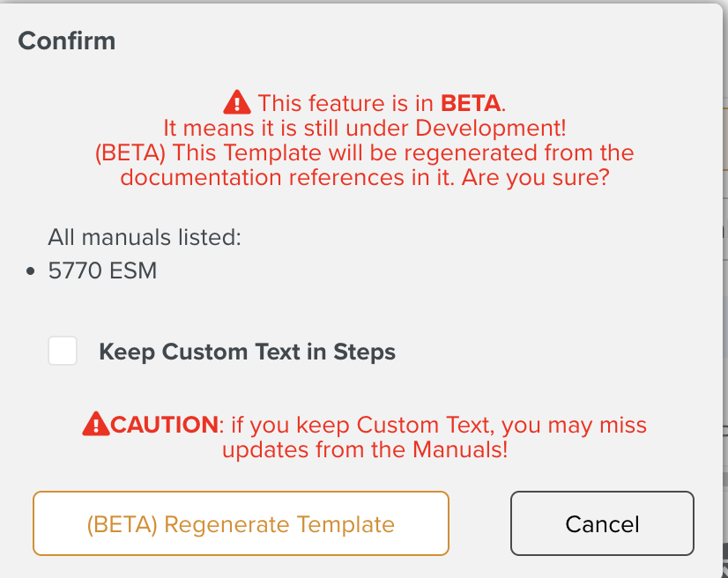Click the red BETA warning triangle icon

pos(236,101)
